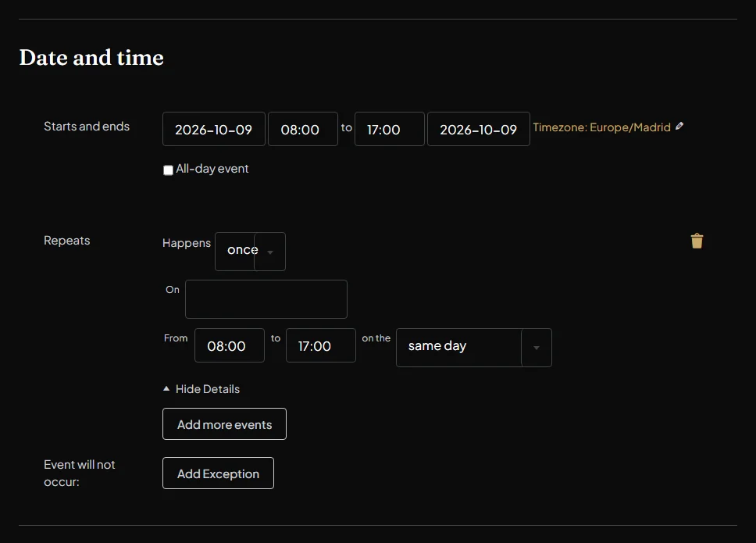Edit timezone with the pencil icon

[679, 126]
